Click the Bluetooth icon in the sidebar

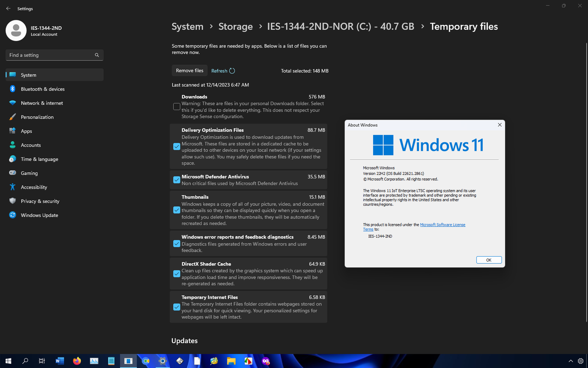coord(12,89)
